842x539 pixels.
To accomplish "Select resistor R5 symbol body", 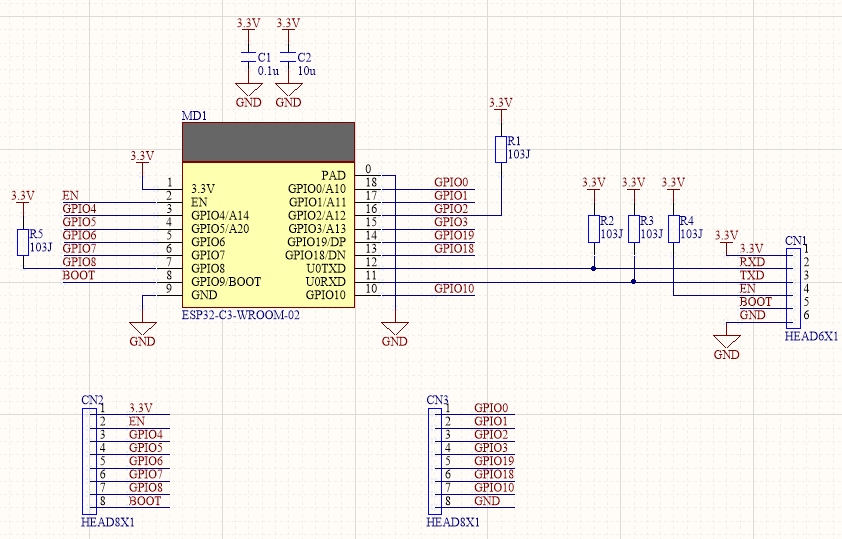I will (23, 242).
